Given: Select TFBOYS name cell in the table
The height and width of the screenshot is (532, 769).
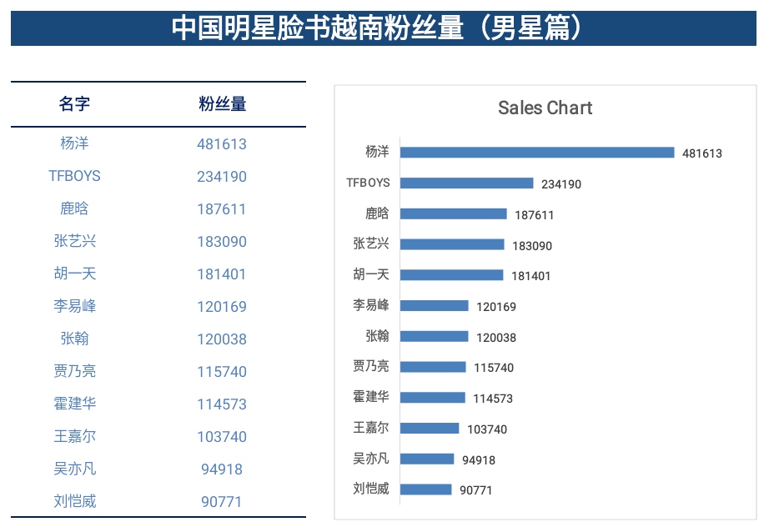Looking at the screenshot, I should pyautogui.click(x=74, y=176).
